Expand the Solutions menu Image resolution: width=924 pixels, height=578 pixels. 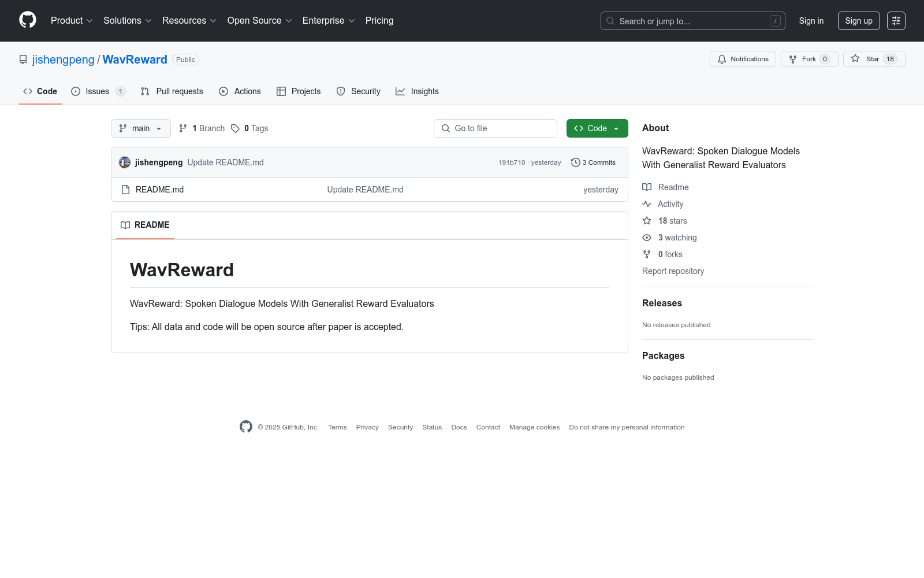128,20
